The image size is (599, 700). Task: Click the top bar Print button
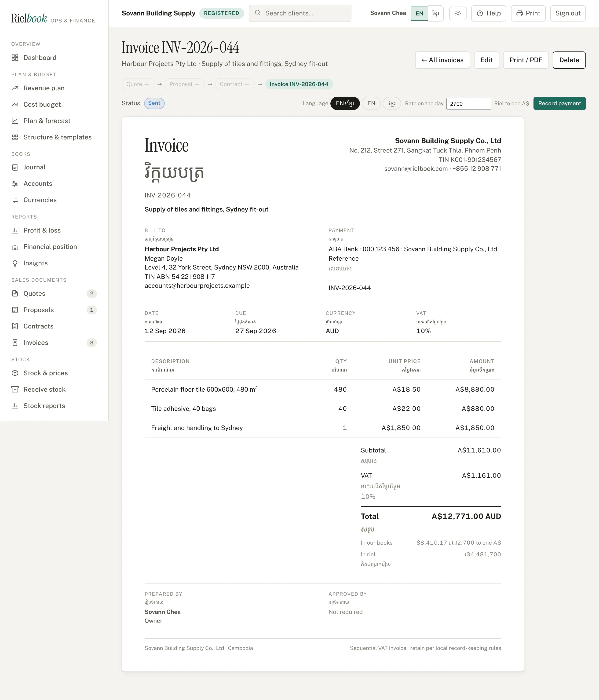pos(528,14)
